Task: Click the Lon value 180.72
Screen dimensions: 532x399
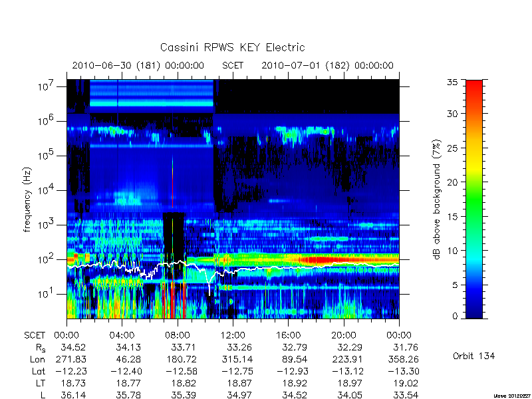Action: tap(181, 359)
